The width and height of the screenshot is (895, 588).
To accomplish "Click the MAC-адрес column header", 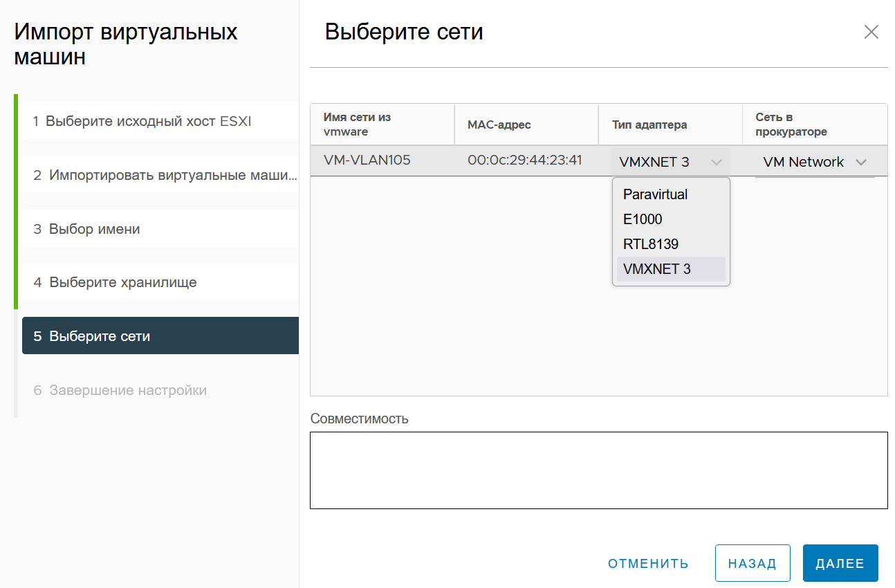I will click(x=526, y=125).
